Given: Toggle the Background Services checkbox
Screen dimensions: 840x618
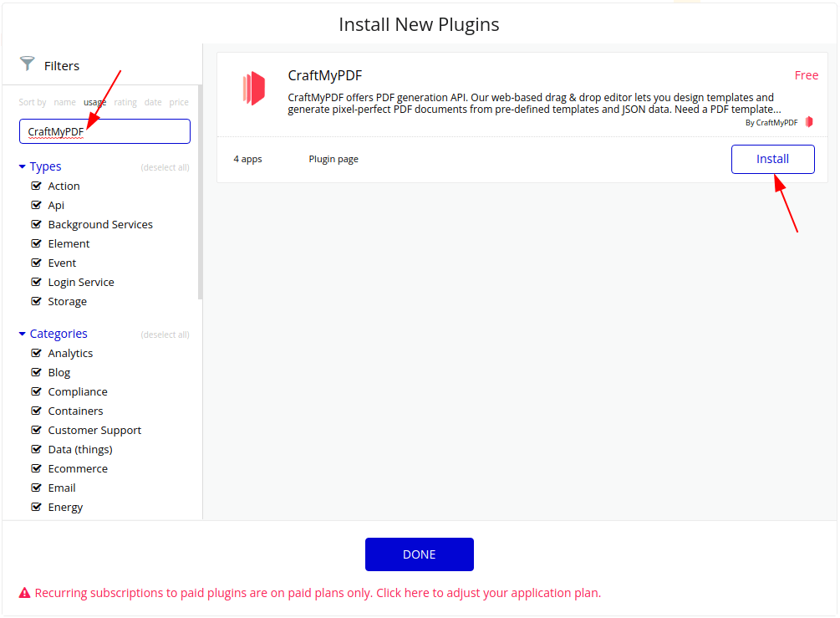Looking at the screenshot, I should pos(37,225).
